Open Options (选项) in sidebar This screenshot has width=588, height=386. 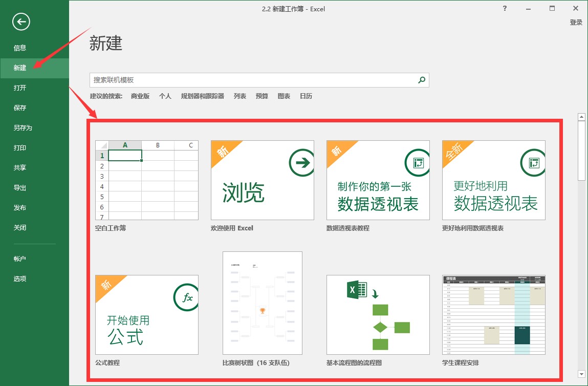20,279
